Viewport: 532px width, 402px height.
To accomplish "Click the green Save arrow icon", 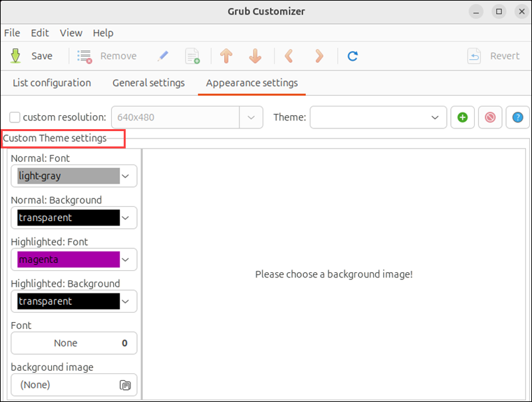I will 15,56.
